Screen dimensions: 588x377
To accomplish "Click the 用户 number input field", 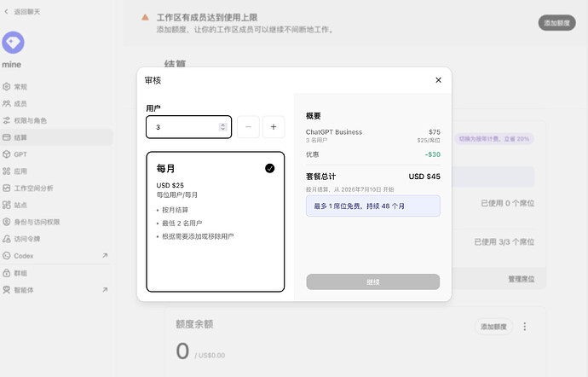I will pyautogui.click(x=188, y=127).
